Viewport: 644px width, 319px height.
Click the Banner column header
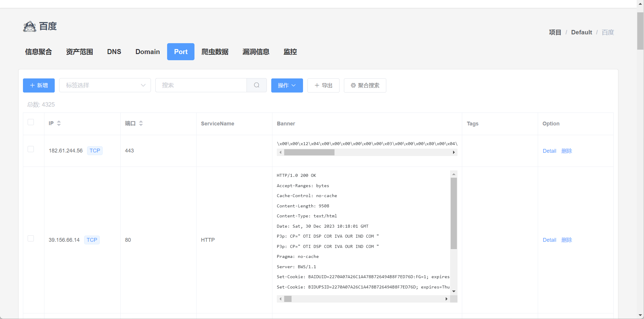(x=286, y=124)
